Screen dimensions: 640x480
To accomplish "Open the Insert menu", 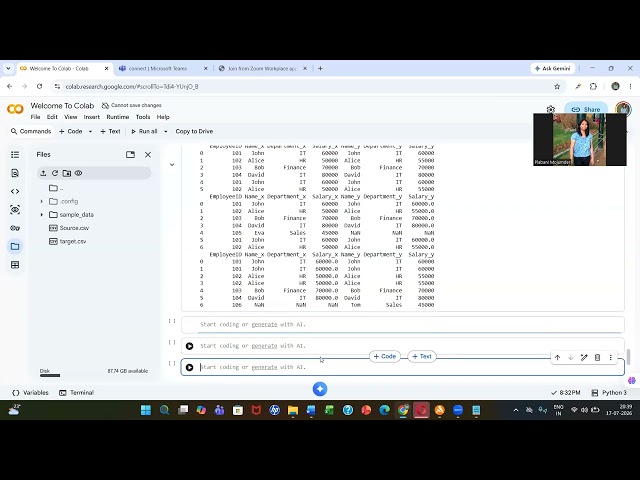I will 91,117.
